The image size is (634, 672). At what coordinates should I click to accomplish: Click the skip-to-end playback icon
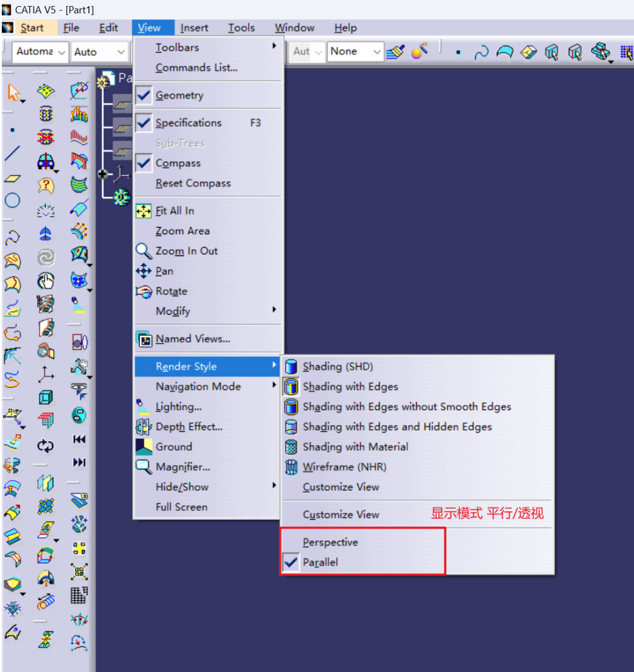79,462
